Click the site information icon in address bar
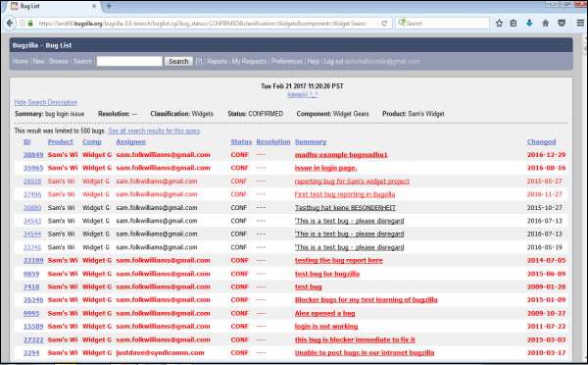 point(23,24)
